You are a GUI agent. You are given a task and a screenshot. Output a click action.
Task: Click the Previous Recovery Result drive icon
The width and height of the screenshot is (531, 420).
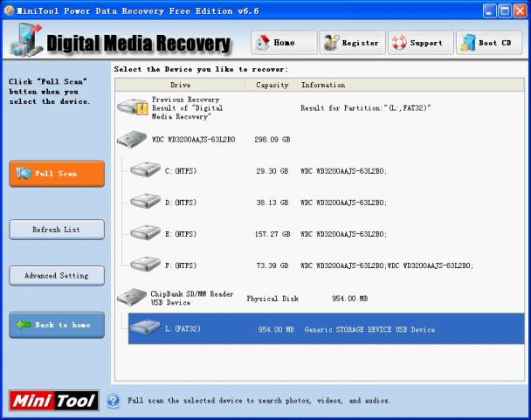(133, 107)
